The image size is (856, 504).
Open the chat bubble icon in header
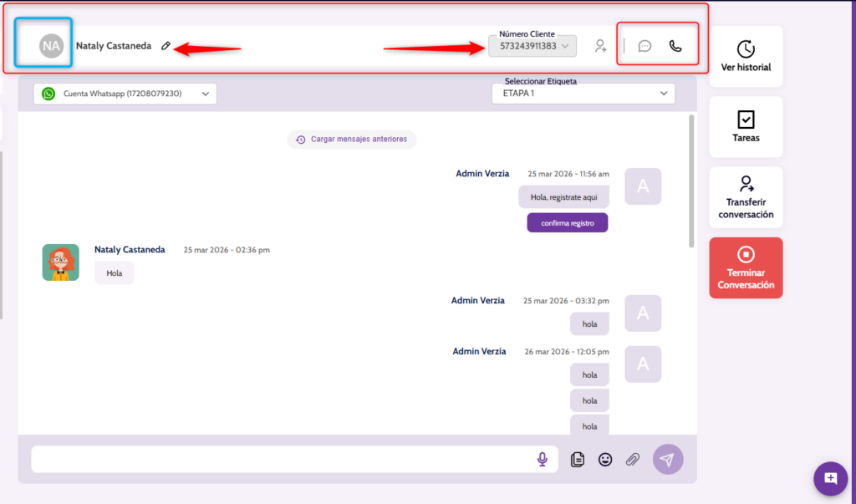(x=645, y=46)
